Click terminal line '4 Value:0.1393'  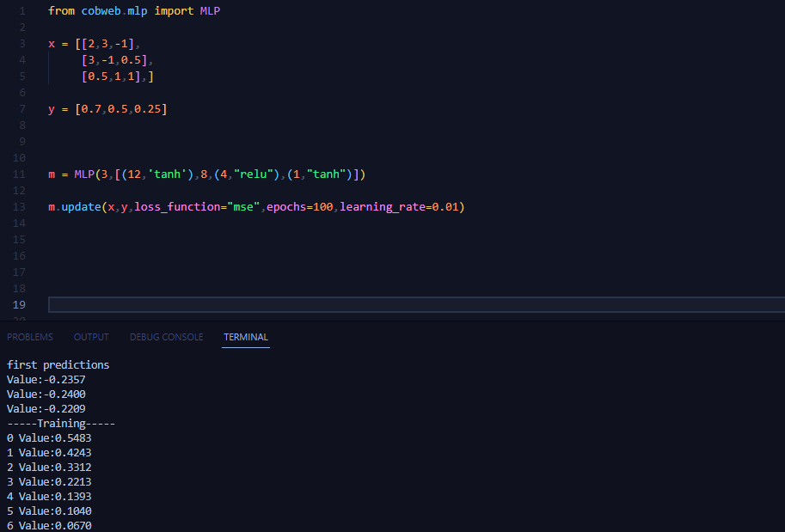49,496
